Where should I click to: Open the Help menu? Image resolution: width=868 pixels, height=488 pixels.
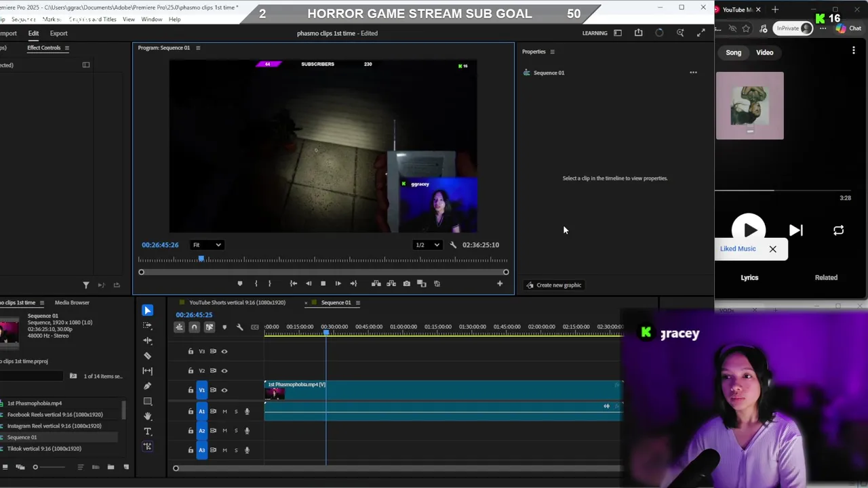point(174,19)
